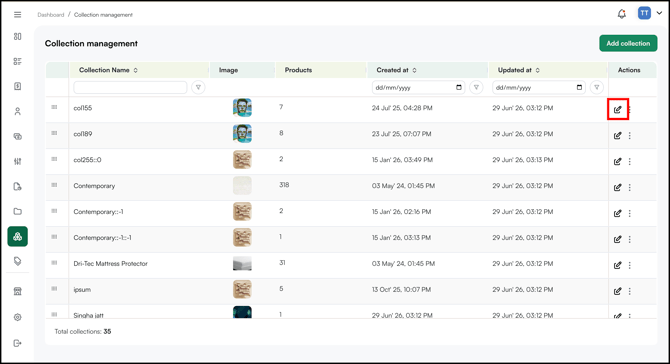This screenshot has width=670, height=364.
Task: Open the tag sidebar icon
Action: point(18,261)
